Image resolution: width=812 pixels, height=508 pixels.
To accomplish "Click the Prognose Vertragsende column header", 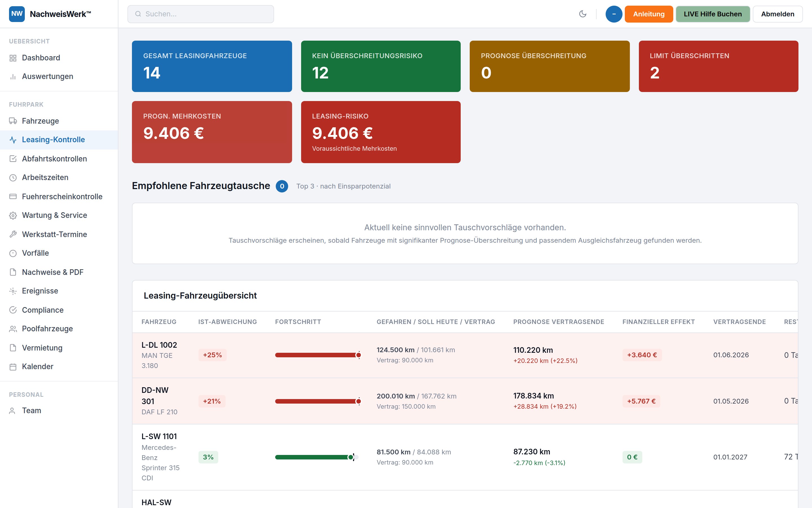I will click(559, 322).
